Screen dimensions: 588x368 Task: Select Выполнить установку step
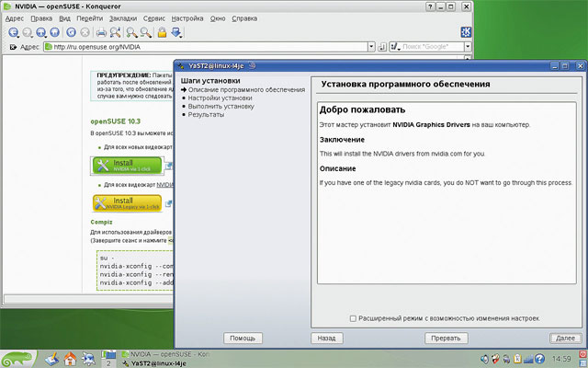pos(220,107)
